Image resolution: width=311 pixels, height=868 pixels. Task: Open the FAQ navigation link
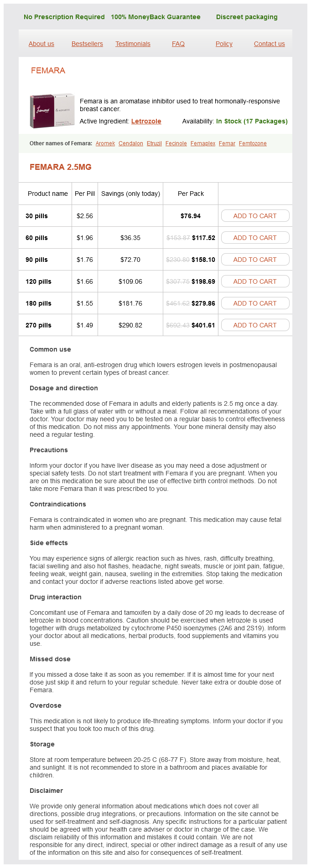(178, 44)
